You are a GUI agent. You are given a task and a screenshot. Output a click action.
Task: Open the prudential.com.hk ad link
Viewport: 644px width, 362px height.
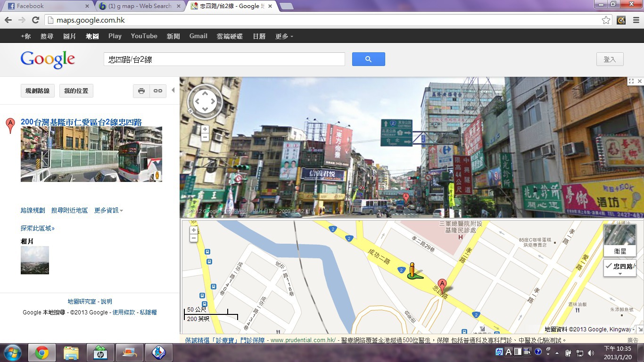click(303, 340)
